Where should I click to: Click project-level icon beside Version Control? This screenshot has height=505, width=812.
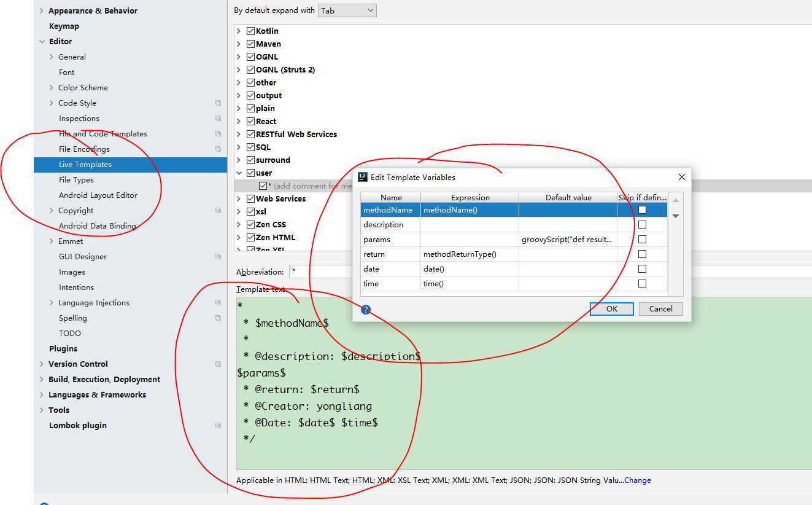(218, 364)
